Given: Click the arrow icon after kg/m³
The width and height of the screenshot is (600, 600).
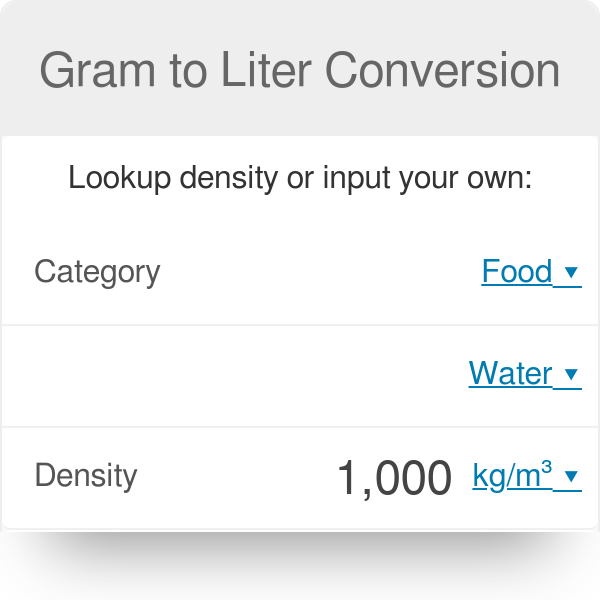Looking at the screenshot, I should [571, 477].
